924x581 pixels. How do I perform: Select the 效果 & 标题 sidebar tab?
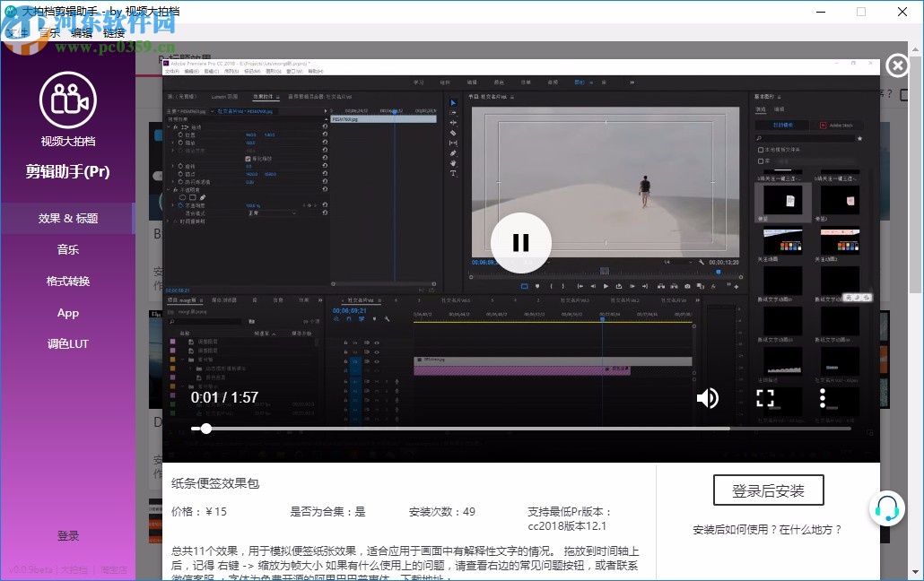68,218
